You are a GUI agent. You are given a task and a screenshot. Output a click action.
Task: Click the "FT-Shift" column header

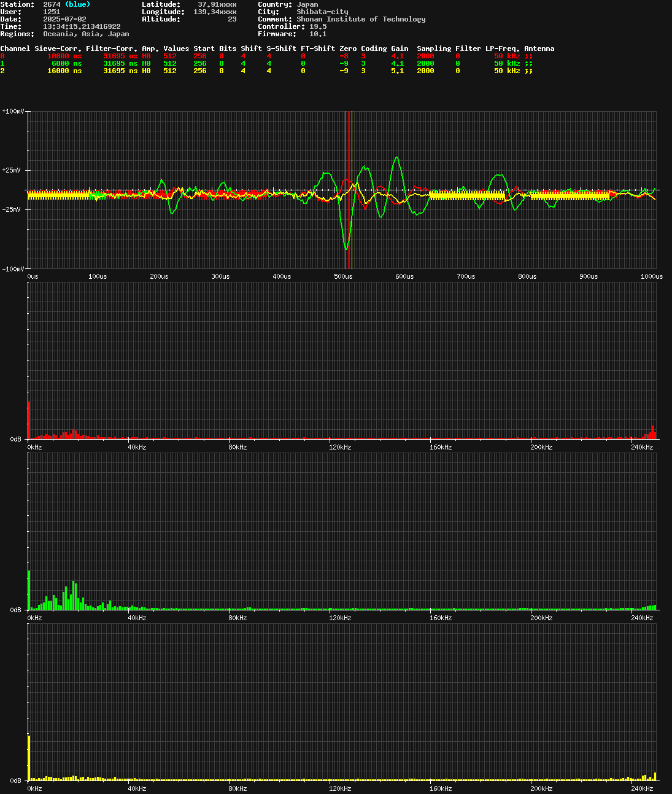pyautogui.click(x=318, y=49)
